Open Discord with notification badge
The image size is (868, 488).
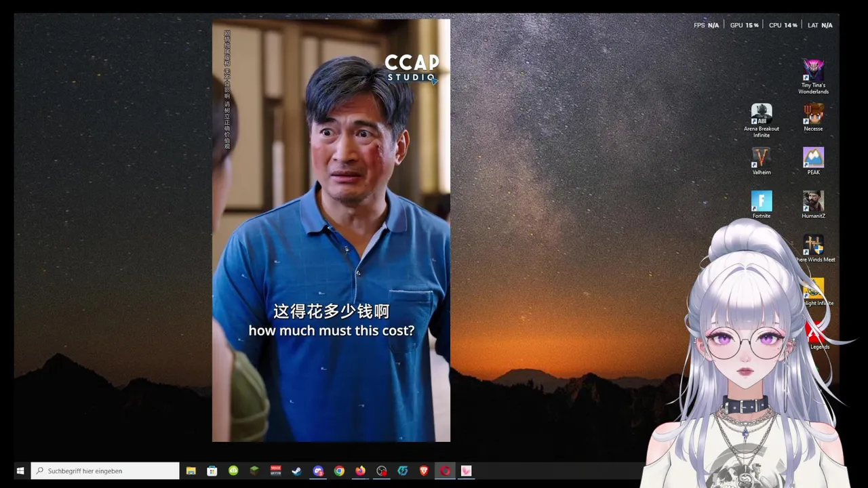coord(318,470)
